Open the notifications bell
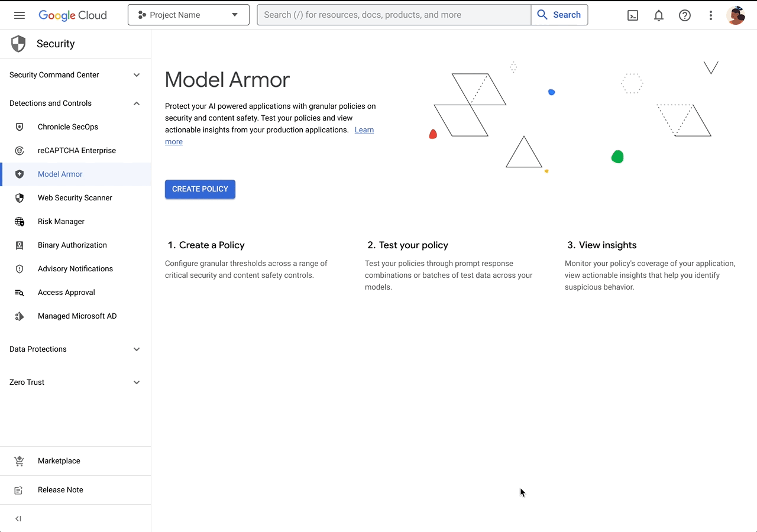The image size is (757, 532). 659,15
